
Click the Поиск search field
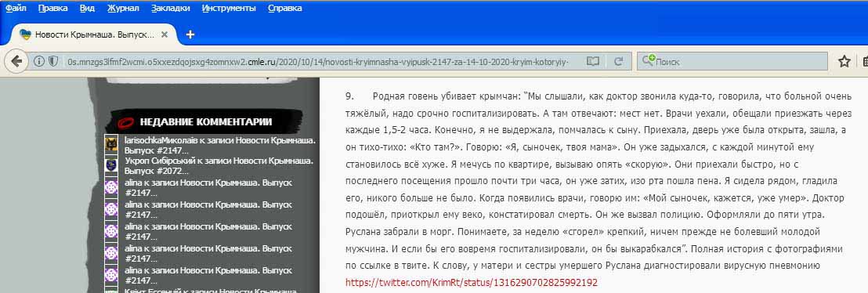pos(732,61)
